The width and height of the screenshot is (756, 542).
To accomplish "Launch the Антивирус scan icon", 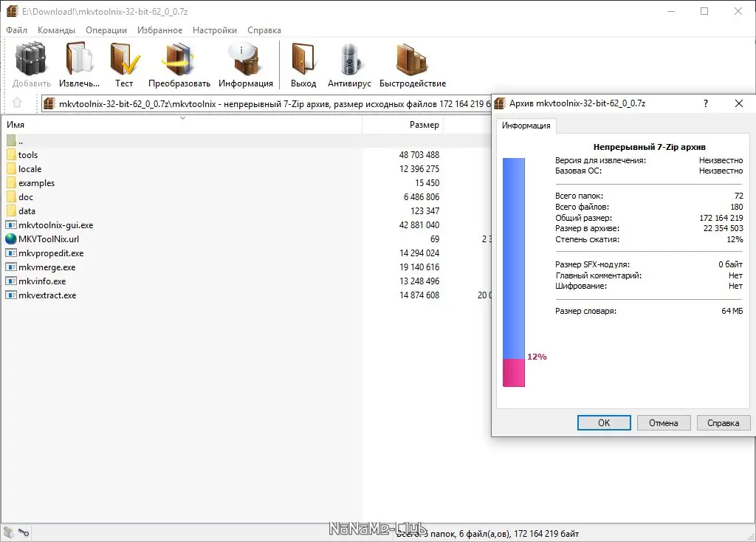I will pos(349,59).
